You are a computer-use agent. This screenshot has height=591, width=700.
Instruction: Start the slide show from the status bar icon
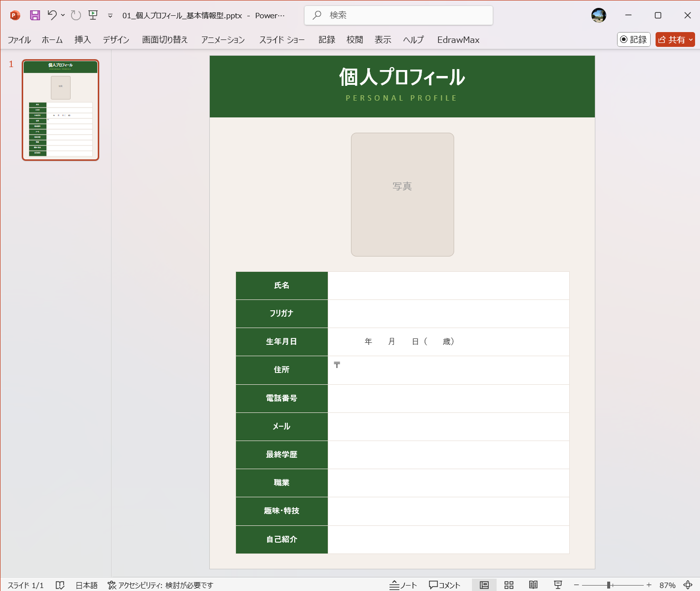(x=558, y=585)
